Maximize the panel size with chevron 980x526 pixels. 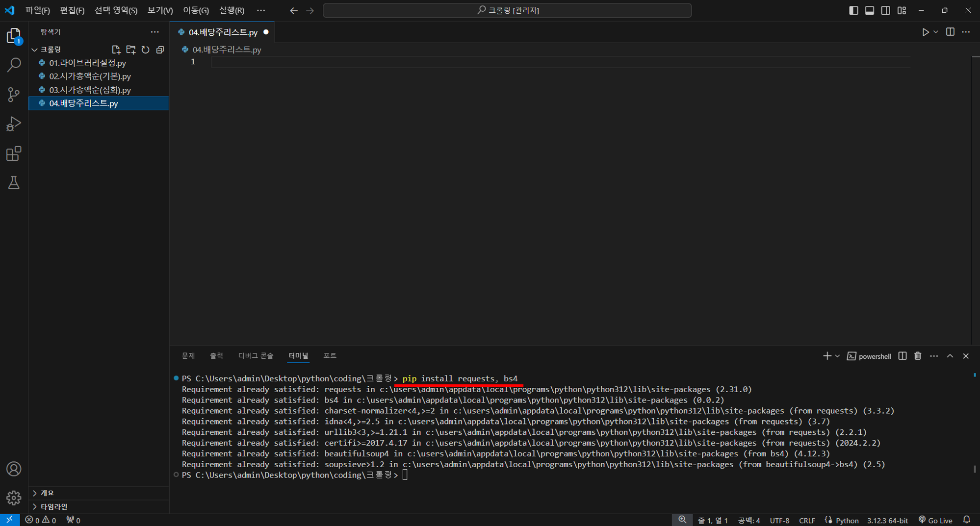[x=950, y=356]
